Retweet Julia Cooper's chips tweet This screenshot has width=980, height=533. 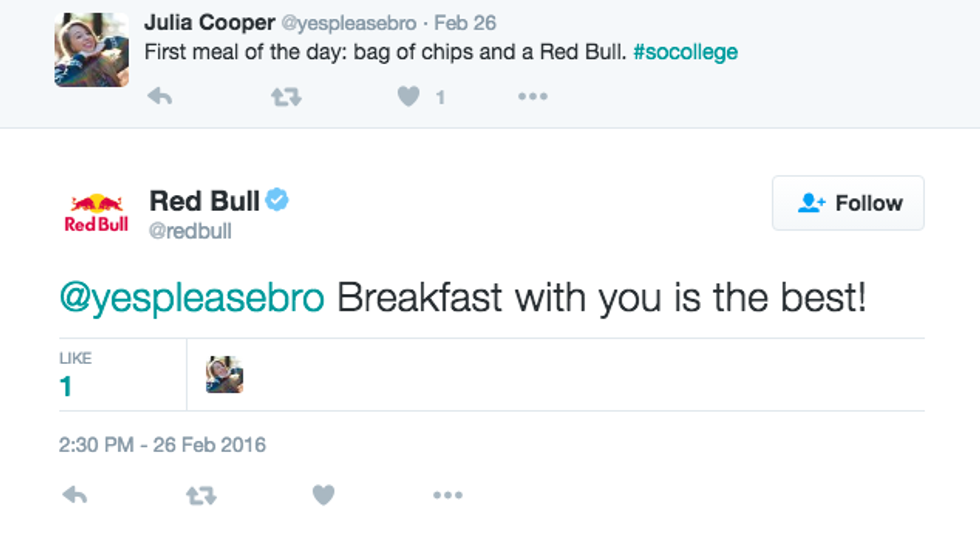point(286,97)
